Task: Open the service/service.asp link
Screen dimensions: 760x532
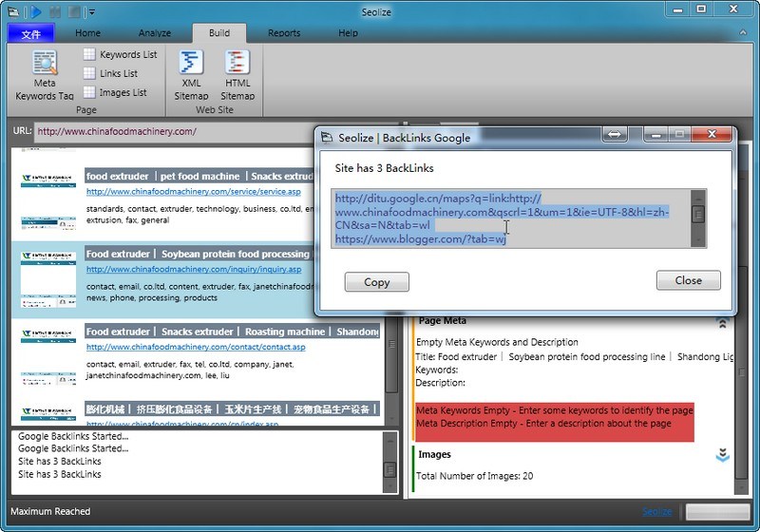Action: 194,191
